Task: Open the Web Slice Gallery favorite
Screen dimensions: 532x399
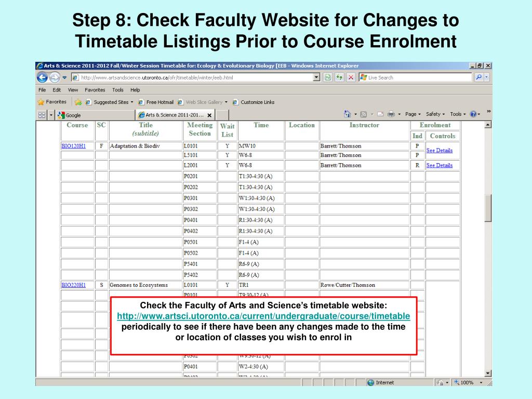Action: [x=200, y=102]
